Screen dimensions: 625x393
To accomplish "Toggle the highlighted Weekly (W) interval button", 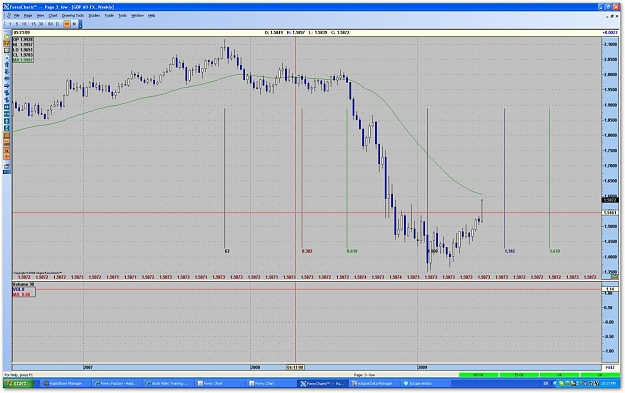I will coord(67,24).
